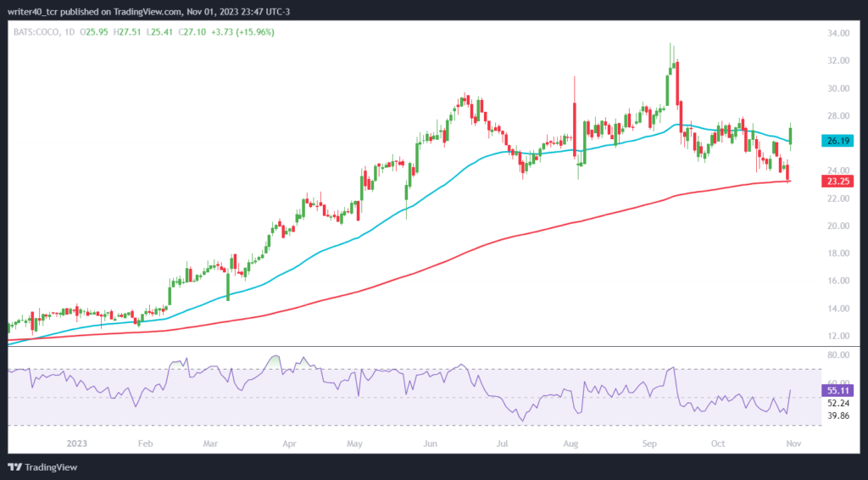Click the +3.73 (+15.96%) change text

[x=242, y=32]
